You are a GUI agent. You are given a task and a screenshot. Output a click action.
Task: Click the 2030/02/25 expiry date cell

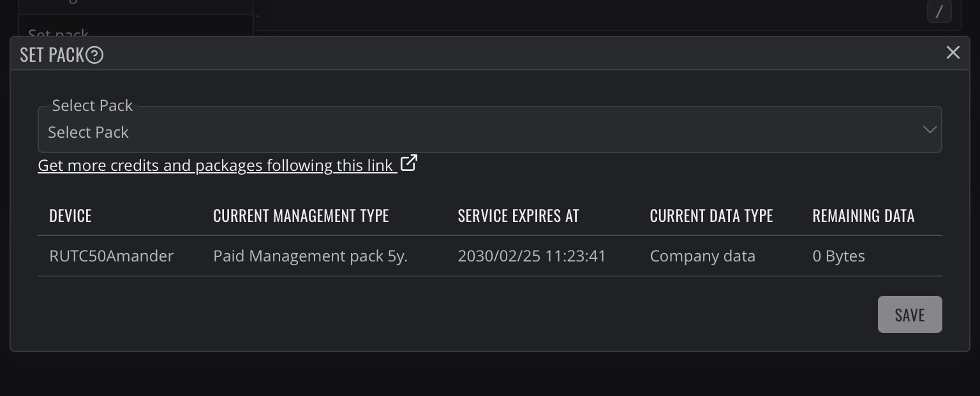point(531,256)
